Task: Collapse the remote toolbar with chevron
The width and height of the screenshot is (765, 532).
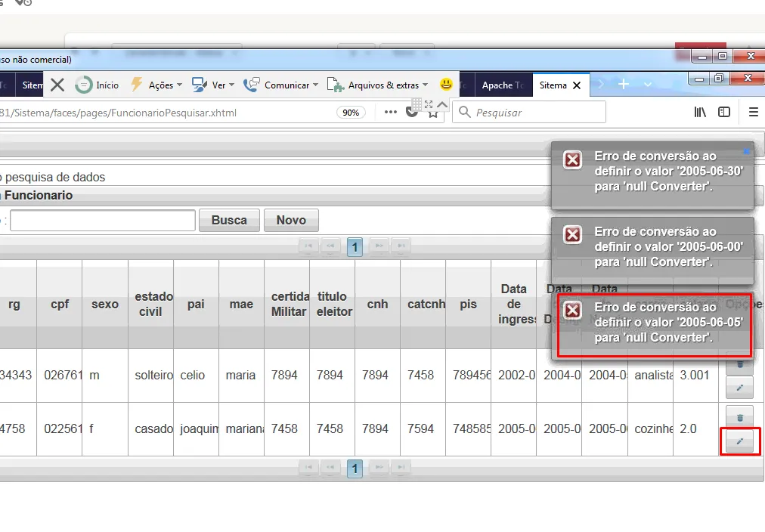Action: pos(442,104)
